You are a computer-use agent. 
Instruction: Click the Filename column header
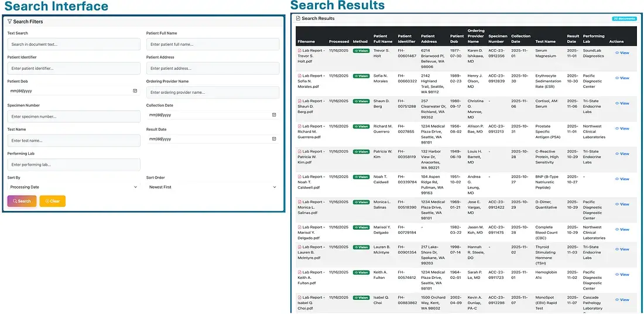point(306,42)
